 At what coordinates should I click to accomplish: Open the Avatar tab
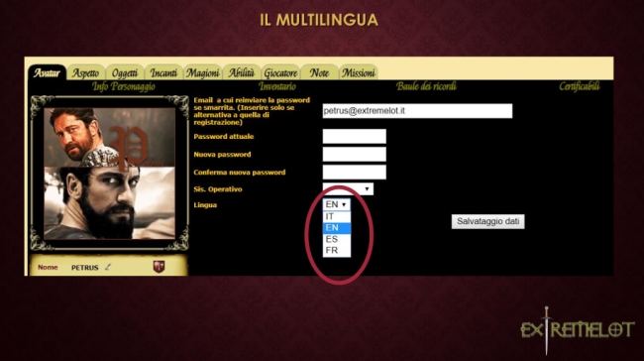click(x=47, y=72)
